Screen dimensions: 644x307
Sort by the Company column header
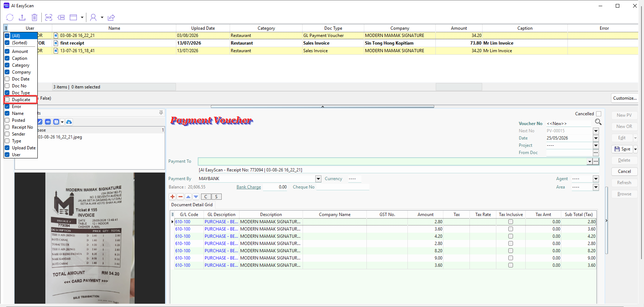tap(400, 28)
